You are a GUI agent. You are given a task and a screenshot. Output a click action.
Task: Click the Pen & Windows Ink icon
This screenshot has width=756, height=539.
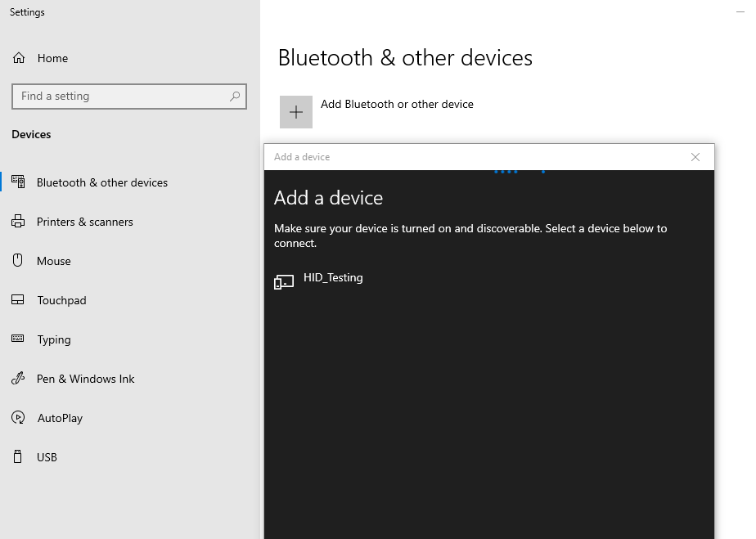[18, 379]
